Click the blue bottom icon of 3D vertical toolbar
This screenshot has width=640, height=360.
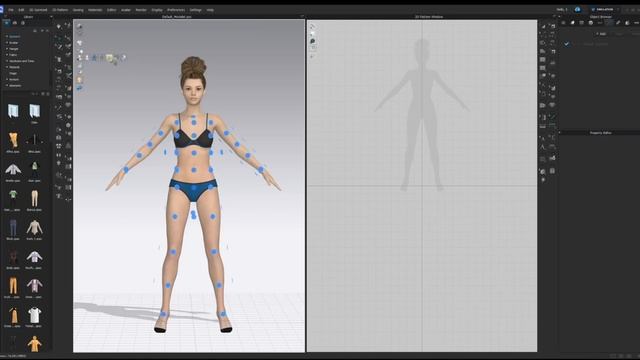(x=79, y=87)
